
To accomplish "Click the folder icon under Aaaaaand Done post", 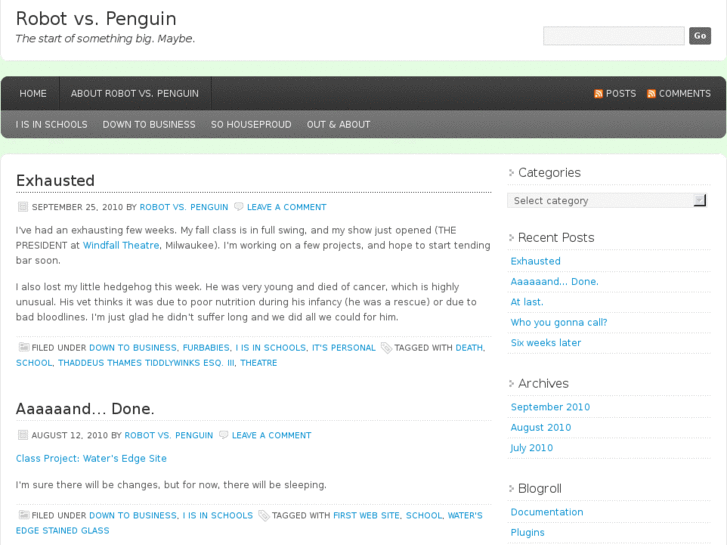I will coord(24,515).
